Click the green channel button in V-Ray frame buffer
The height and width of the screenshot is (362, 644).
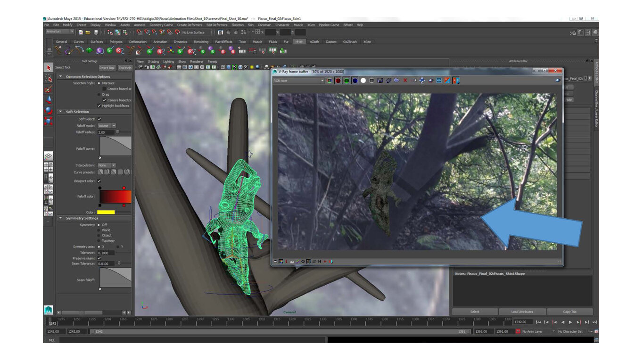347,81
